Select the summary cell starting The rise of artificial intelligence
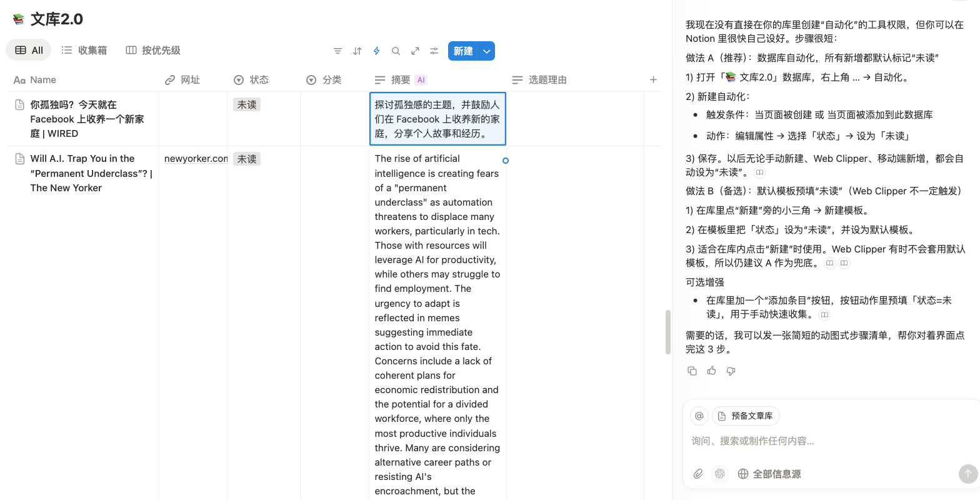The width and height of the screenshot is (980, 500). click(437, 324)
